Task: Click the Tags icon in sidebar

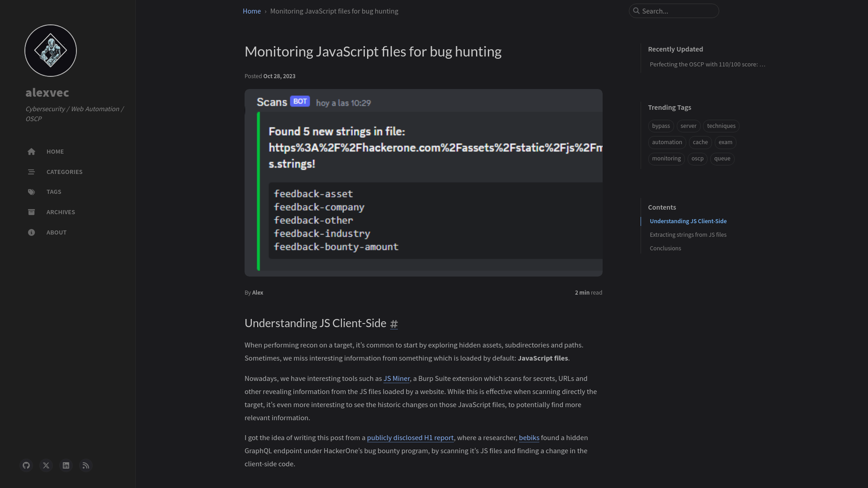Action: pyautogui.click(x=31, y=191)
